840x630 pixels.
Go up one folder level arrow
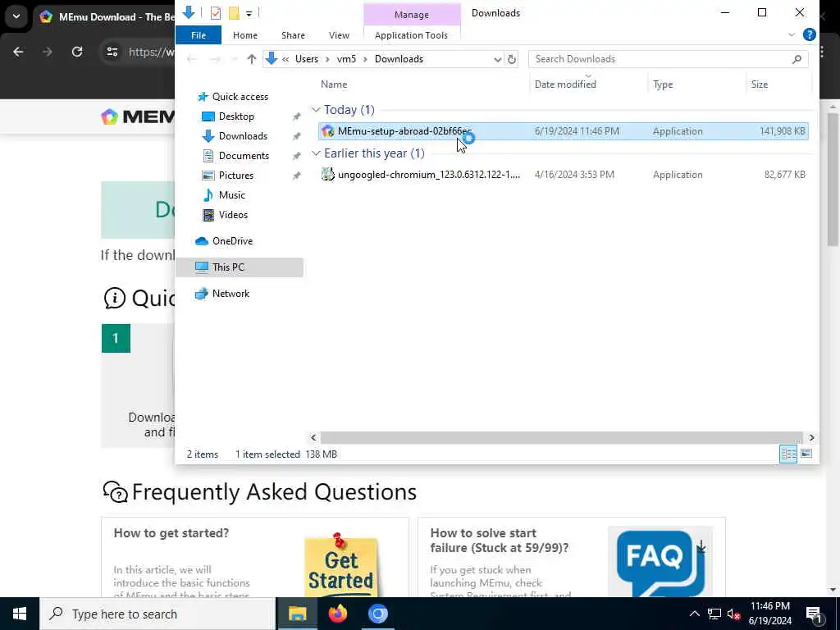[x=251, y=59]
